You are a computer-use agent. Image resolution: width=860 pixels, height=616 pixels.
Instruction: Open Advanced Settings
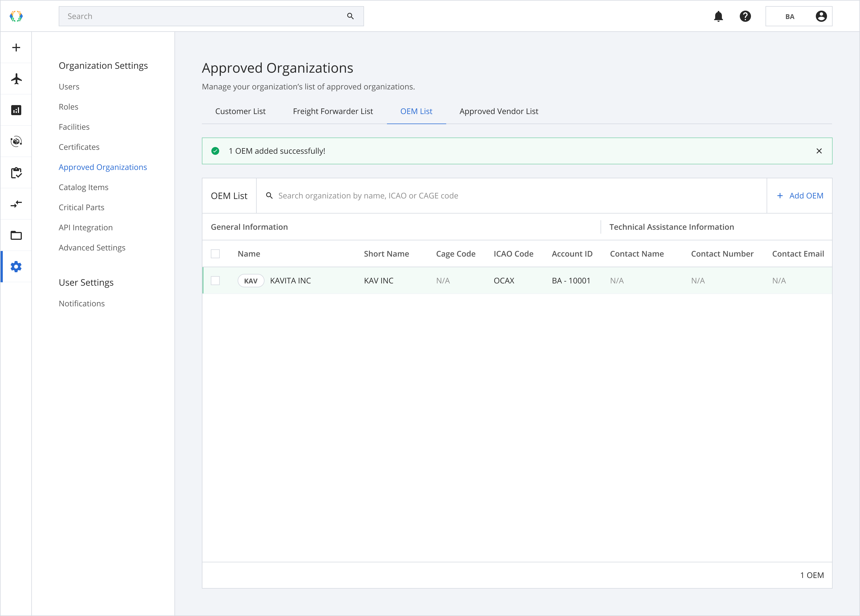tap(92, 247)
